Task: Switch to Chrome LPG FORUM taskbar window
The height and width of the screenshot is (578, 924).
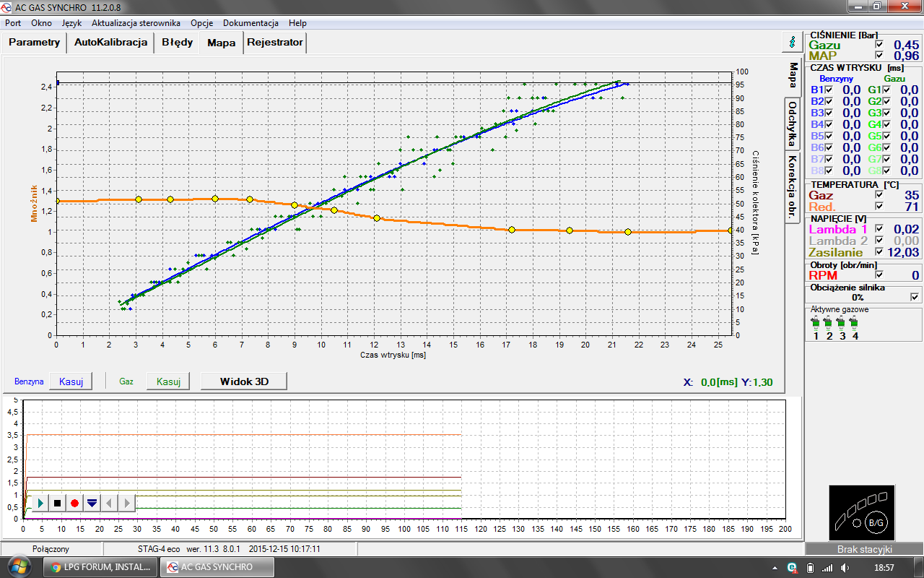Action: (102, 567)
